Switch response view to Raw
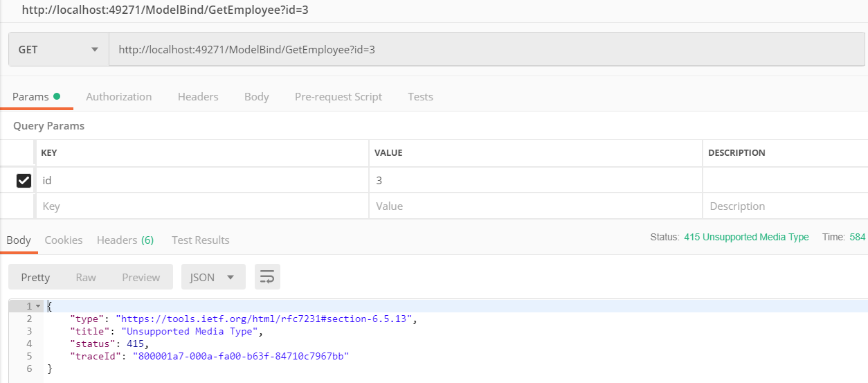868x383 pixels. coord(86,277)
